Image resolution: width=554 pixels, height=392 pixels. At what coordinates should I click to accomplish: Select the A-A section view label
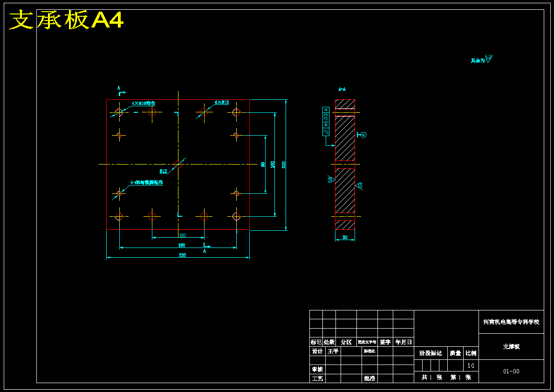coord(342,89)
